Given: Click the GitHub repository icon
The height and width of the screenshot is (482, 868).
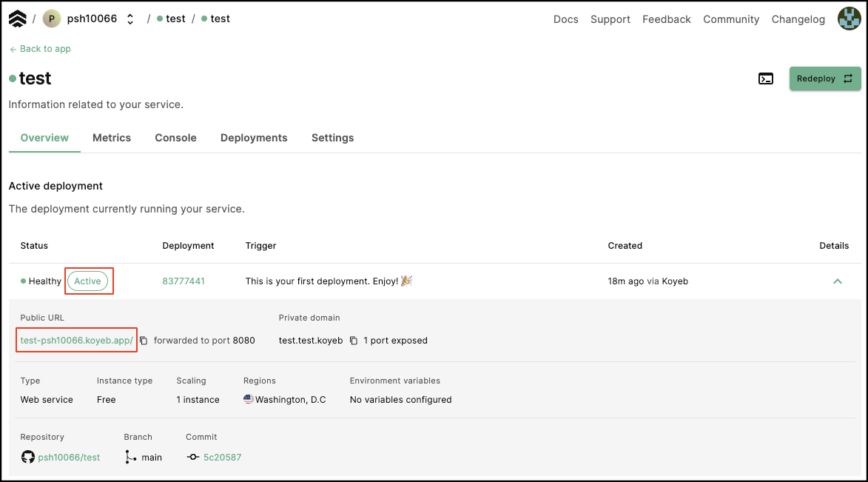Looking at the screenshot, I should pos(27,457).
